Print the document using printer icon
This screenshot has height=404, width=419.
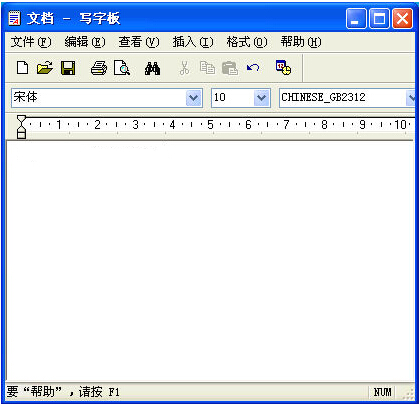click(x=99, y=68)
